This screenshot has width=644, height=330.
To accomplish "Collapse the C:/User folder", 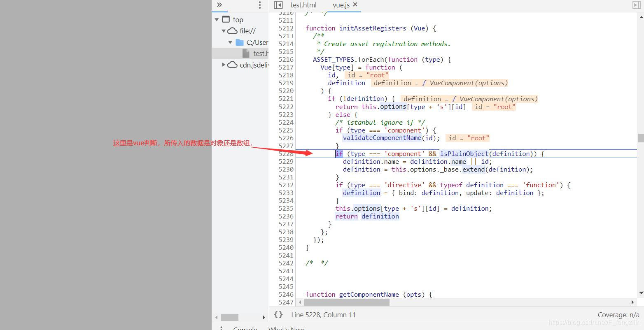I will [231, 42].
